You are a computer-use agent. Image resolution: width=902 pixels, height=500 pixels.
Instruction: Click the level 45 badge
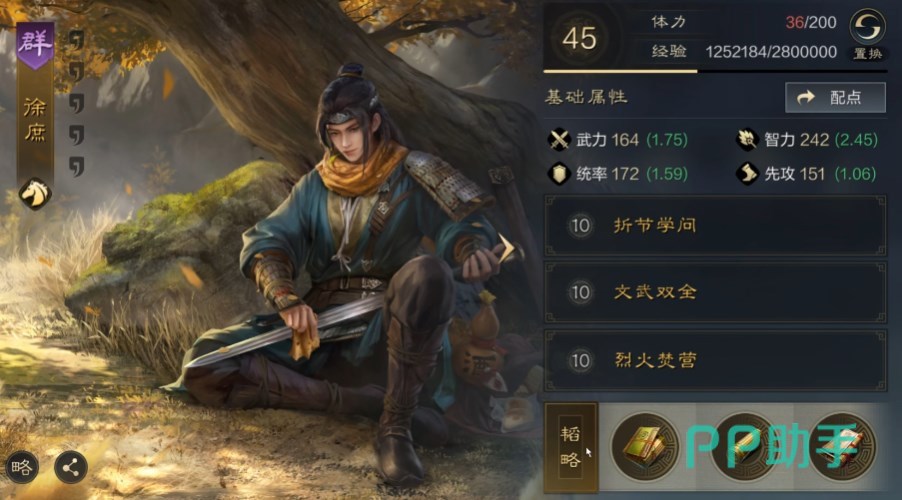[579, 39]
